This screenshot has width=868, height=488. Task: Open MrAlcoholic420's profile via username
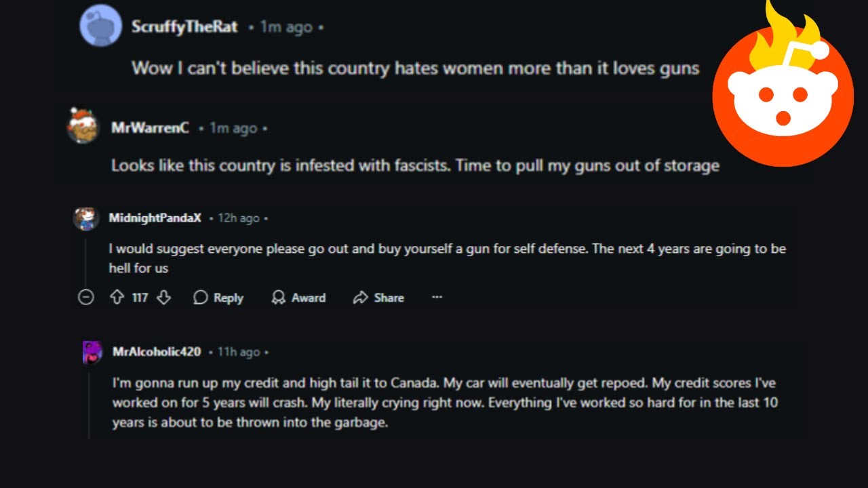157,352
